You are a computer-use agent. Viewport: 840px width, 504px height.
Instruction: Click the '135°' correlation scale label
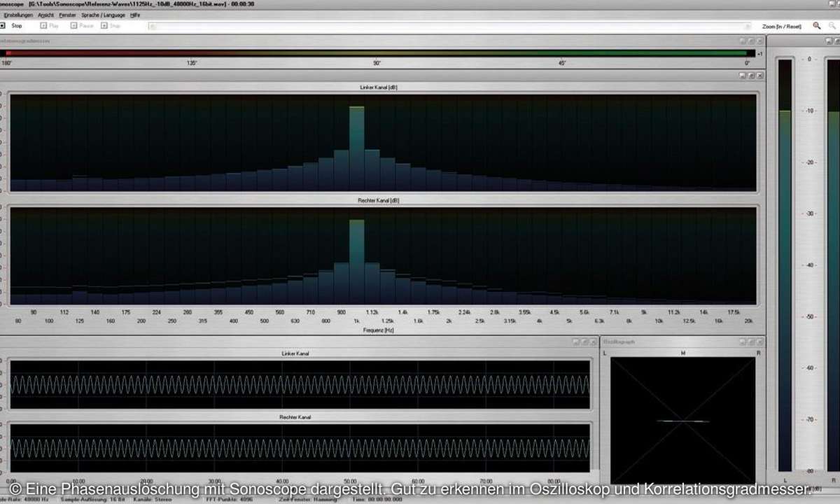[x=192, y=63]
